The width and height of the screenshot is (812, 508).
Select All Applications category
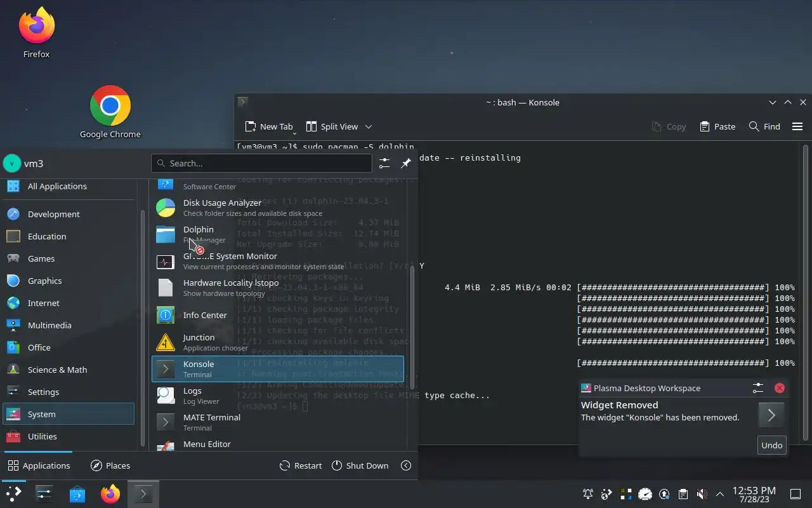[69, 186]
